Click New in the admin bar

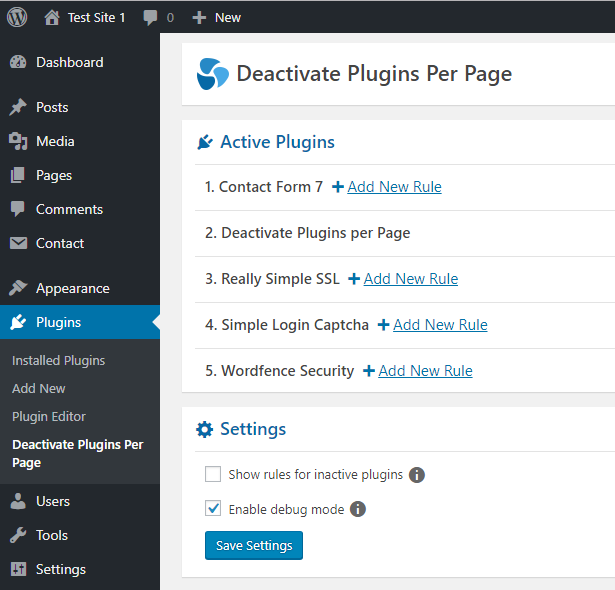pyautogui.click(x=228, y=18)
